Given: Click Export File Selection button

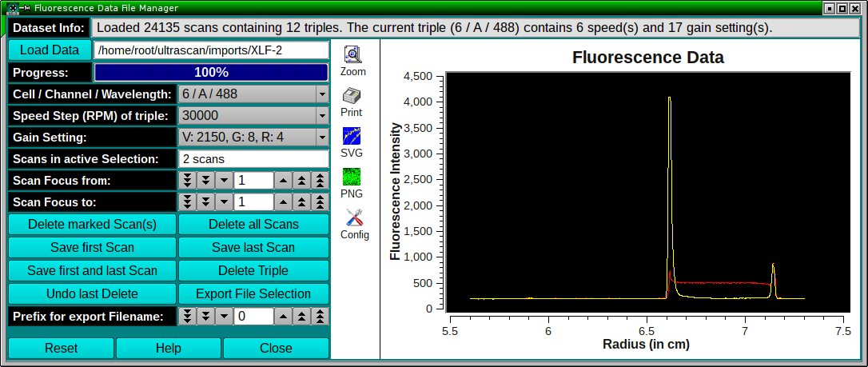Looking at the screenshot, I should pyautogui.click(x=253, y=294).
